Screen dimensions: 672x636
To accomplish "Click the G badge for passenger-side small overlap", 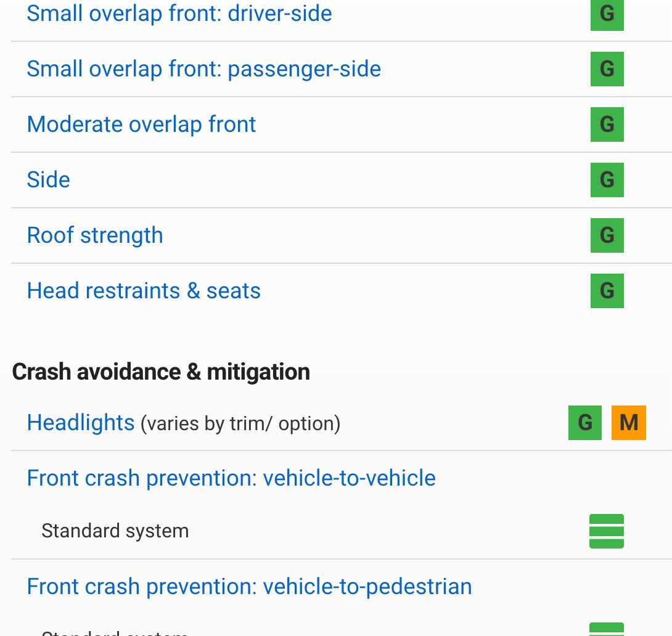I will [x=607, y=69].
